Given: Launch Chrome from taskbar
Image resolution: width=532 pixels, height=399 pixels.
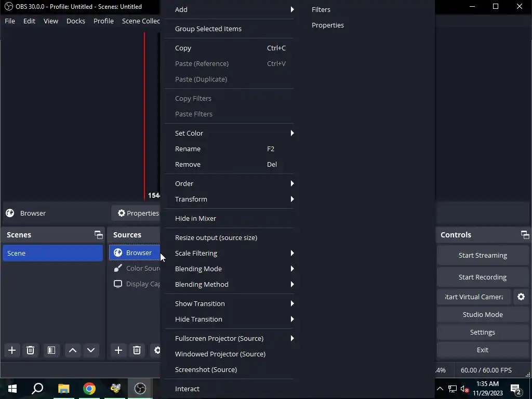Looking at the screenshot, I should click(x=89, y=389).
